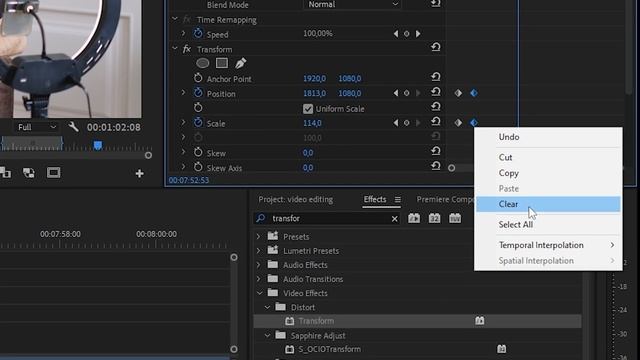Click the Position X value 1813,0

[314, 93]
